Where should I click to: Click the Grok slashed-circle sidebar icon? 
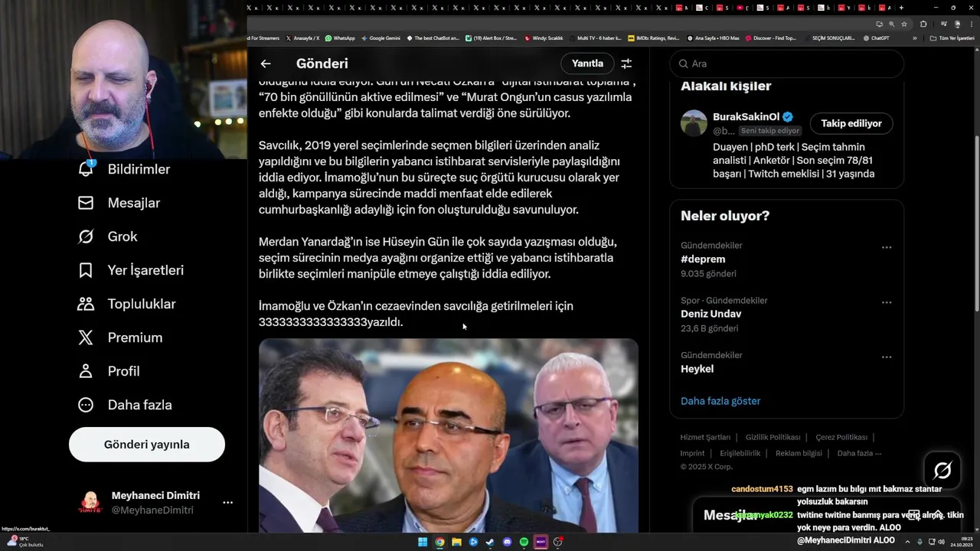coord(86,236)
